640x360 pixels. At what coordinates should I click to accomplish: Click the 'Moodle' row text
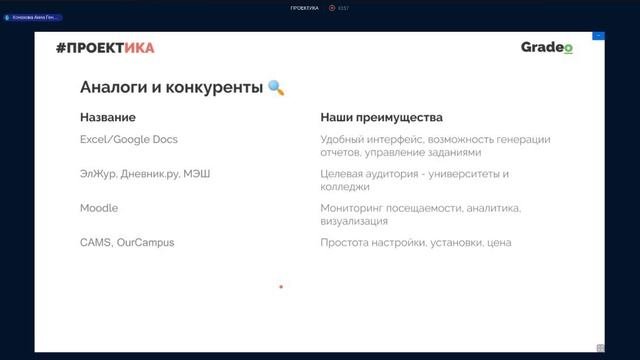pos(99,208)
